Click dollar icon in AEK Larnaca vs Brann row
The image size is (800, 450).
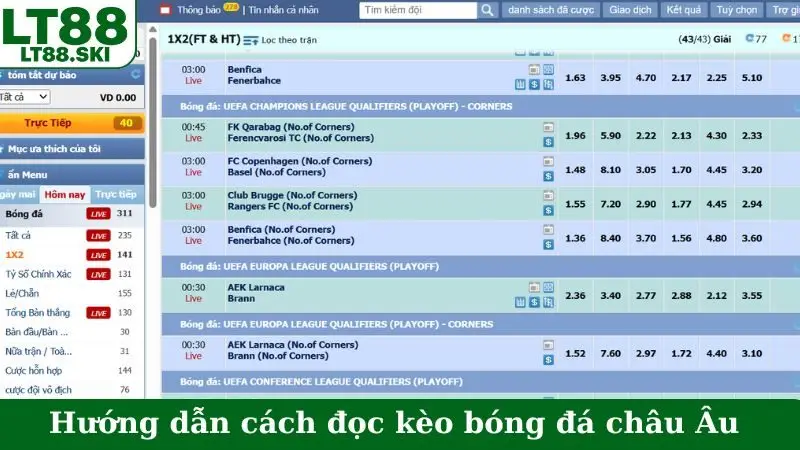pos(534,302)
